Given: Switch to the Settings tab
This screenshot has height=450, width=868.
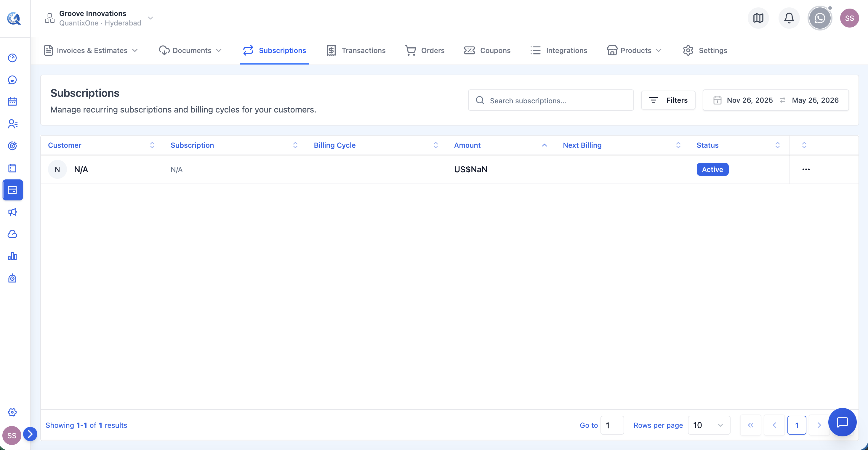Looking at the screenshot, I should (x=705, y=51).
